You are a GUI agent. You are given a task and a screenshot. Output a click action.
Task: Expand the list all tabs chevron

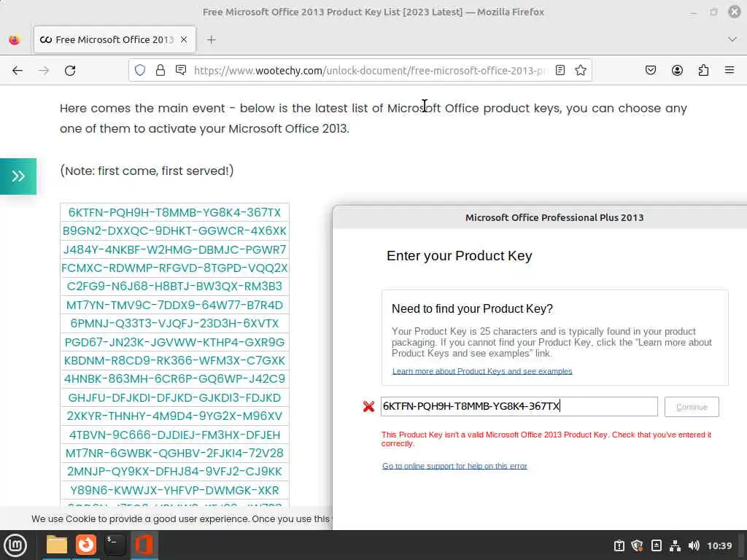point(732,39)
